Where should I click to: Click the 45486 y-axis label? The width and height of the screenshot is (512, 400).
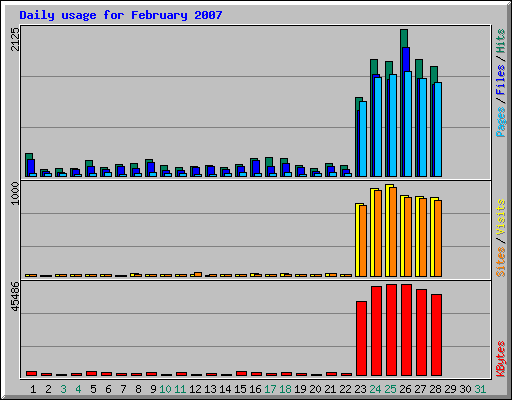[15, 296]
